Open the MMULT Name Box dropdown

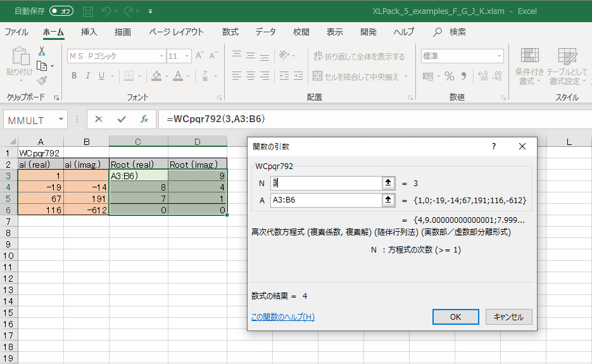point(61,119)
